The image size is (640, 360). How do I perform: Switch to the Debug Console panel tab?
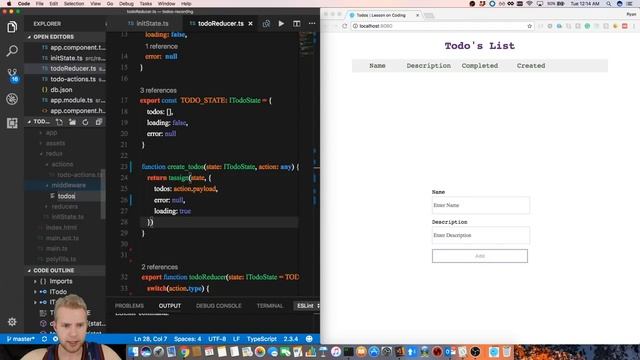(x=218, y=306)
